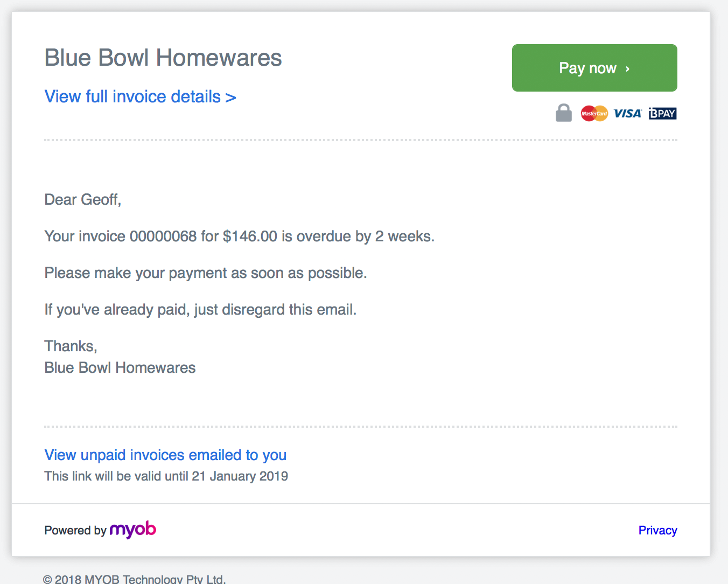Select the VISA payment logo
This screenshot has height=584, width=728.
pyautogui.click(x=627, y=114)
